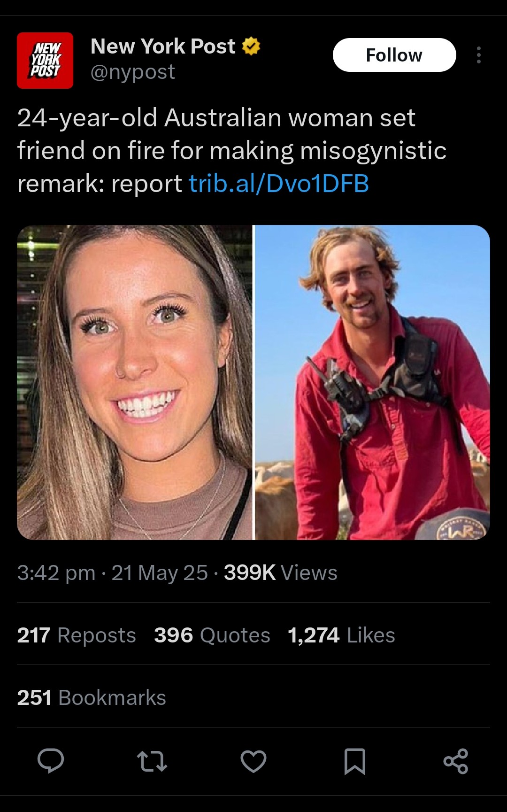Image resolution: width=507 pixels, height=812 pixels.
Task: Follow the New York Post account
Action: click(x=394, y=55)
